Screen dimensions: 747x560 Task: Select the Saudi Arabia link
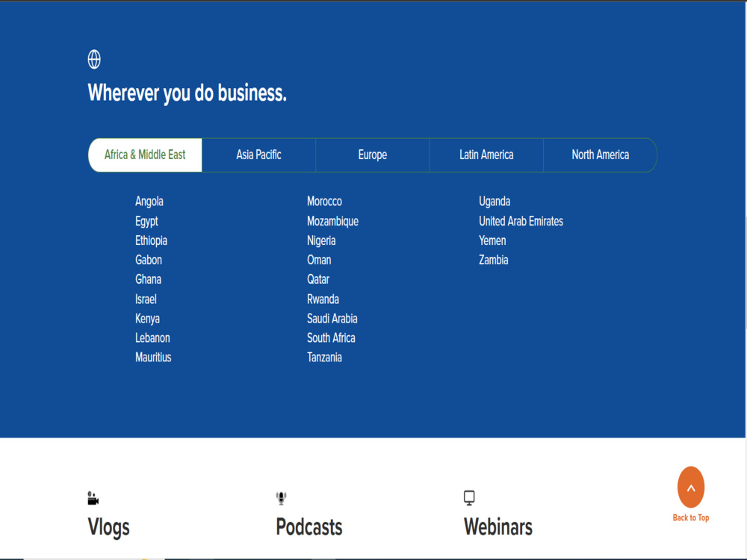point(332,319)
